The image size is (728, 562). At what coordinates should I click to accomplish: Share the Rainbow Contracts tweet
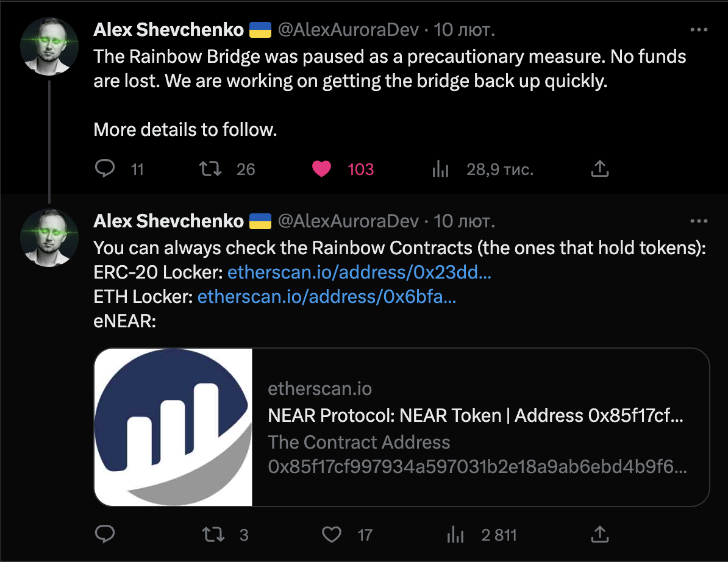[599, 534]
